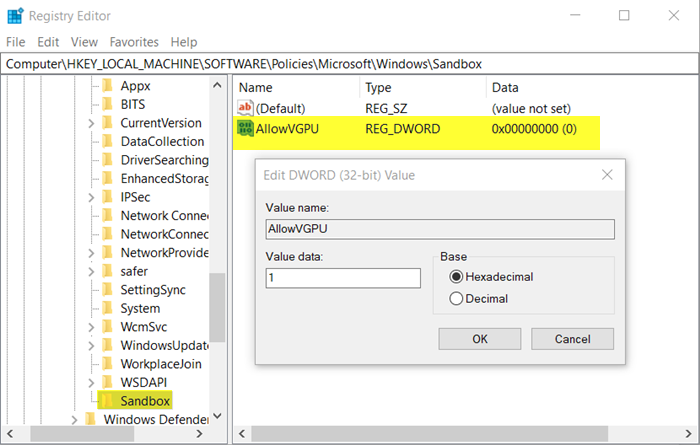The image size is (700, 445).
Task: Open the Edit menu
Action: point(48,42)
